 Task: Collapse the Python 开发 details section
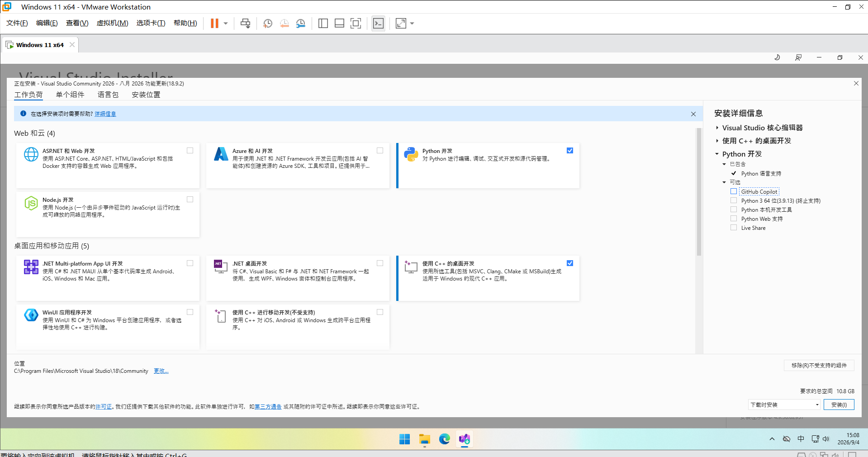717,154
